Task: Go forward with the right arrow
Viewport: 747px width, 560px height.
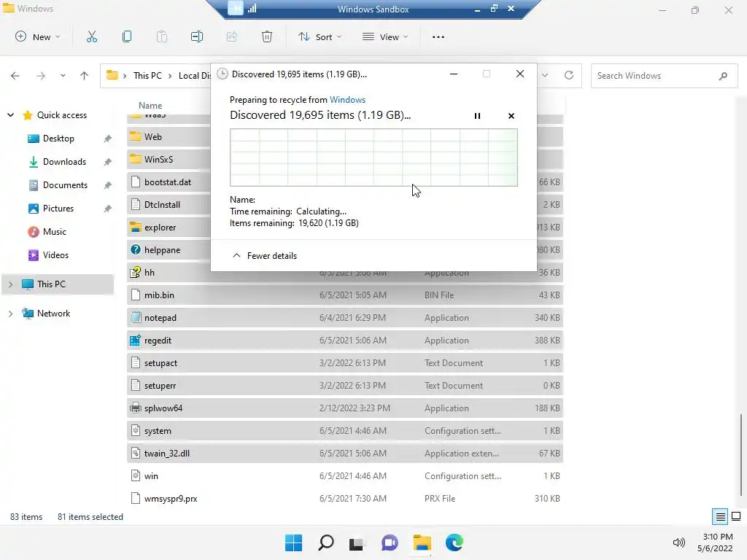Action: (x=41, y=76)
